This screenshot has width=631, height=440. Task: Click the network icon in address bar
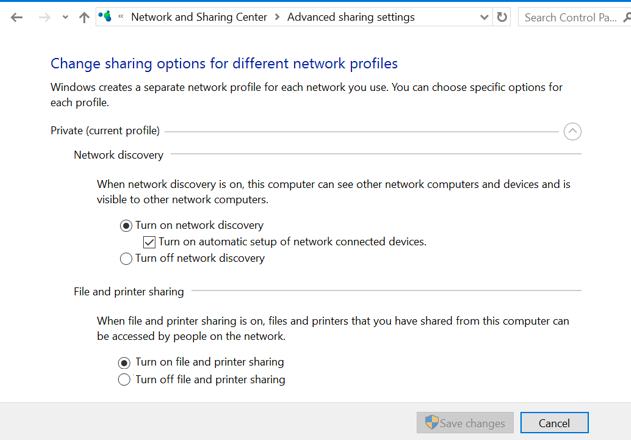(x=105, y=17)
